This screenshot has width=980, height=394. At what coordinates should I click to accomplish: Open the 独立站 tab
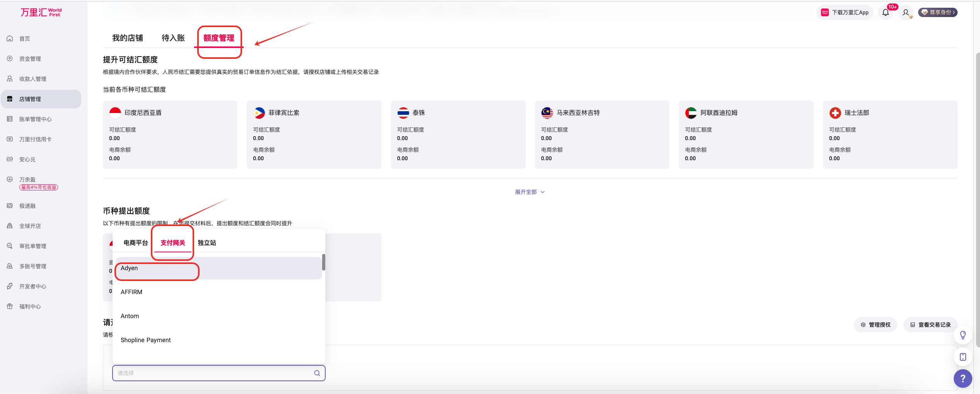[x=207, y=243]
